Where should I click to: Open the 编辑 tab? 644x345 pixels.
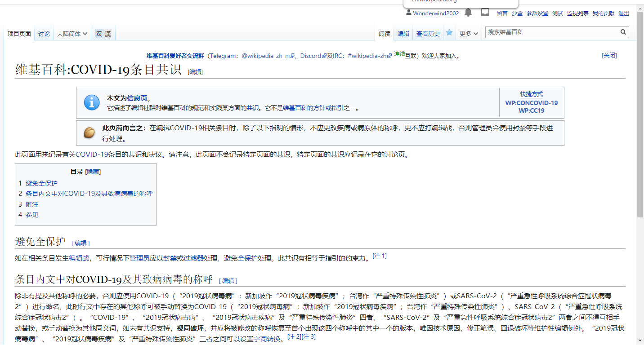[x=403, y=34]
